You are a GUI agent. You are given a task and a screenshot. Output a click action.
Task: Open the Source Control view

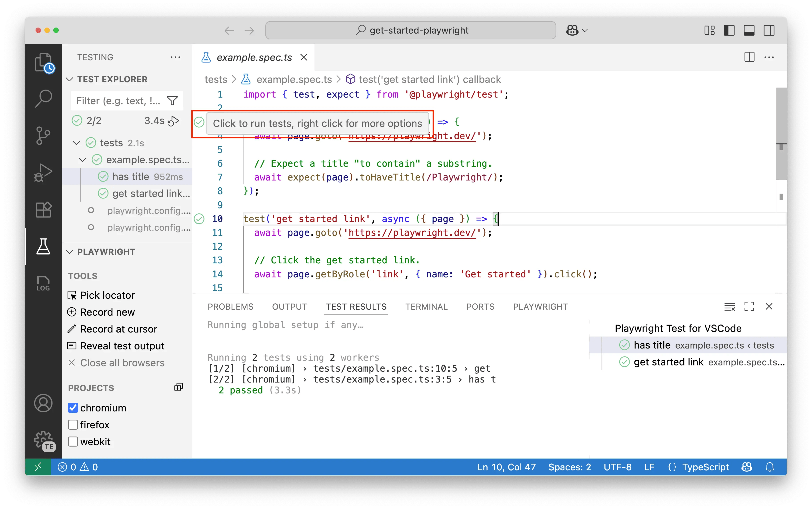point(43,135)
